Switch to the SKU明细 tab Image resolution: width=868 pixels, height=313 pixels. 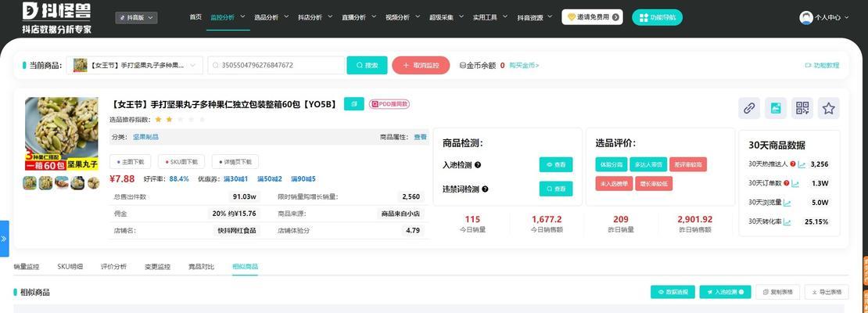pos(70,267)
